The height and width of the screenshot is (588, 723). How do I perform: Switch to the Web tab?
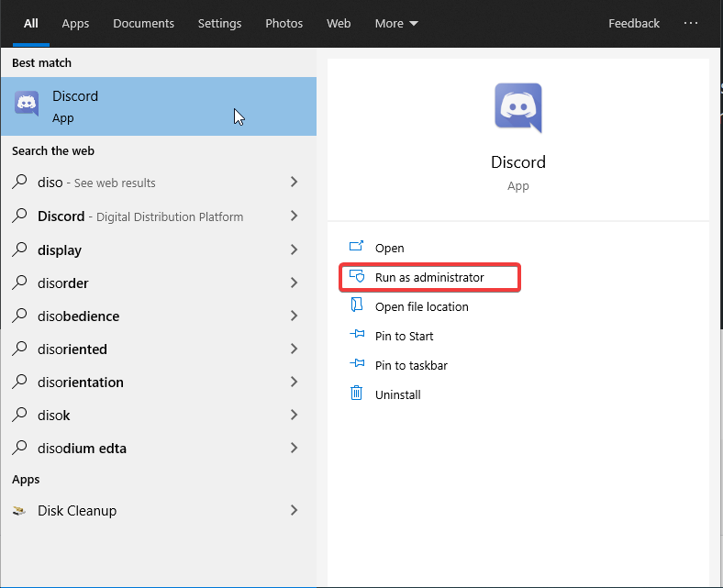[x=339, y=24]
